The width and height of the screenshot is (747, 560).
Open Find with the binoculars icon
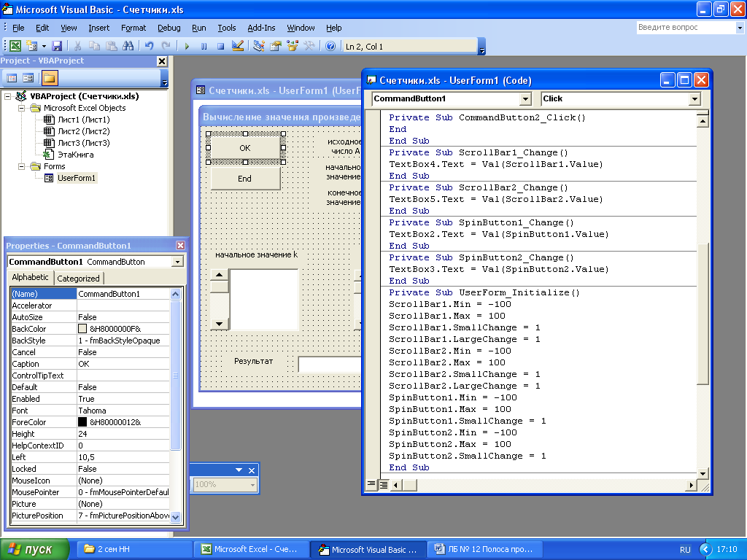[128, 46]
